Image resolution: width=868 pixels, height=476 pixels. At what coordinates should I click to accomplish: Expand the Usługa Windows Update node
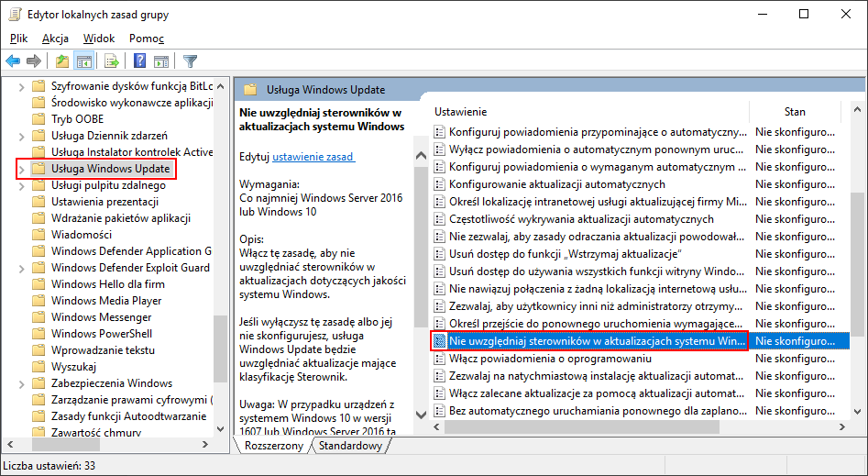22,169
